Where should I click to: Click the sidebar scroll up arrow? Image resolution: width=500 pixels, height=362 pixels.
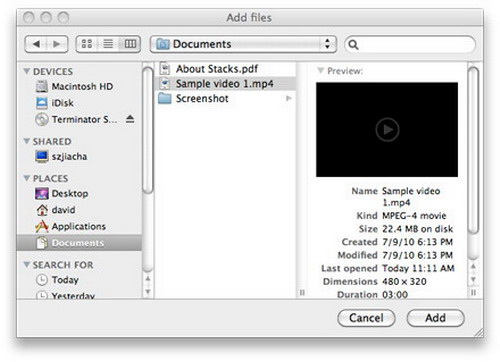[x=148, y=278]
